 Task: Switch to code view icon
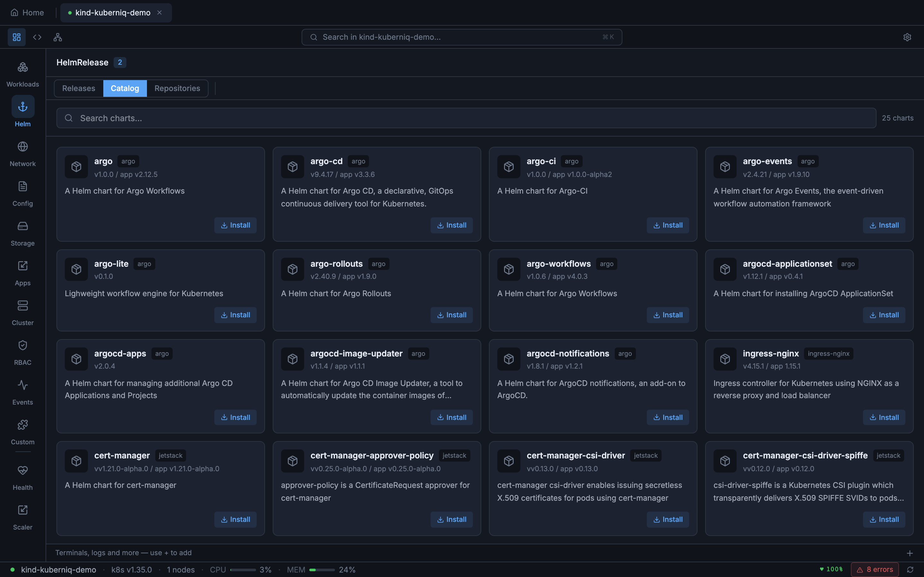(x=37, y=37)
